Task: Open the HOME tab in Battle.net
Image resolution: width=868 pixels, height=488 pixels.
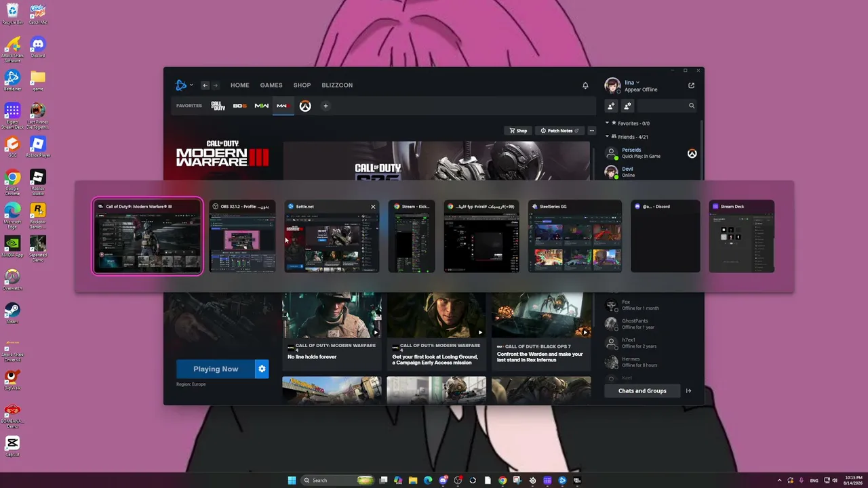Action: pyautogui.click(x=240, y=85)
